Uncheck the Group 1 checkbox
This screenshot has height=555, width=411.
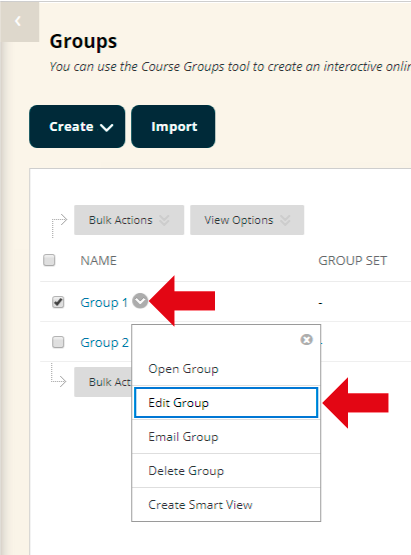[x=58, y=302]
